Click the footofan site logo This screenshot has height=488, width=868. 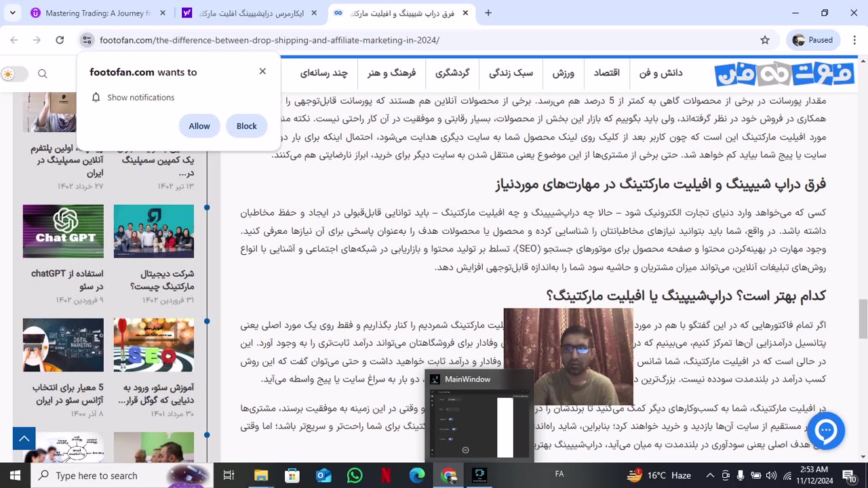coord(784,73)
